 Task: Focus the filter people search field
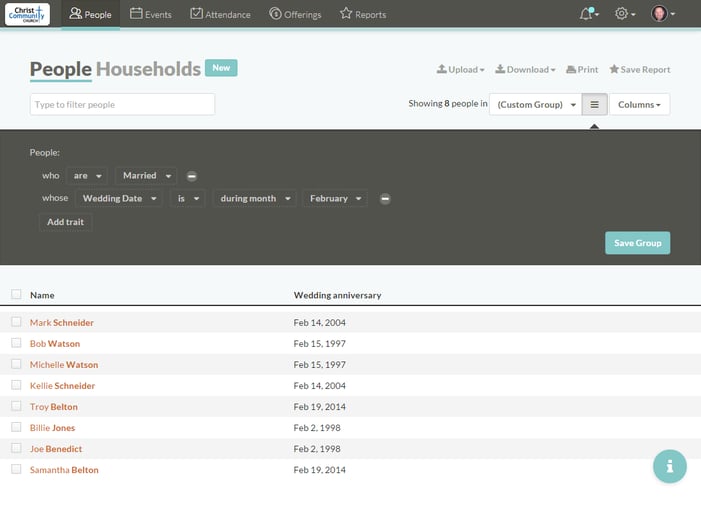click(122, 104)
